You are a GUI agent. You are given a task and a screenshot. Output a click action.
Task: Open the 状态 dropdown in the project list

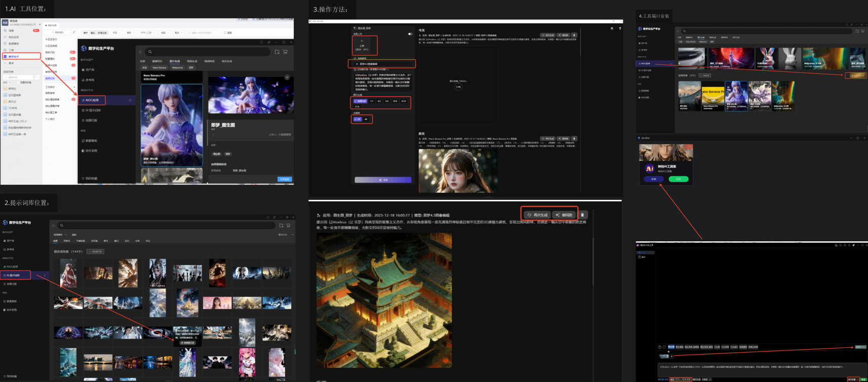[8, 82]
